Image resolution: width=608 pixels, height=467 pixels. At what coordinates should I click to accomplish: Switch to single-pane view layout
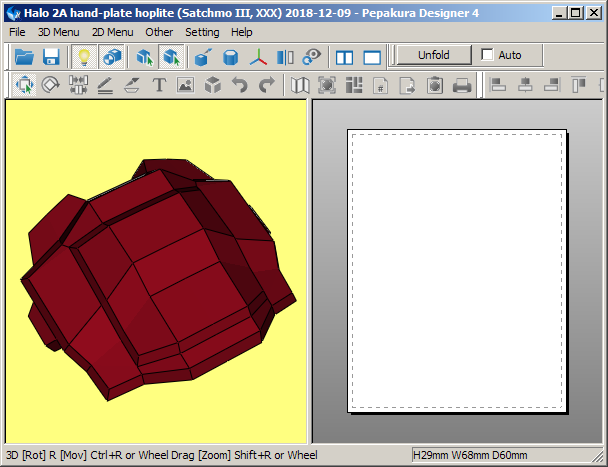[x=372, y=57]
